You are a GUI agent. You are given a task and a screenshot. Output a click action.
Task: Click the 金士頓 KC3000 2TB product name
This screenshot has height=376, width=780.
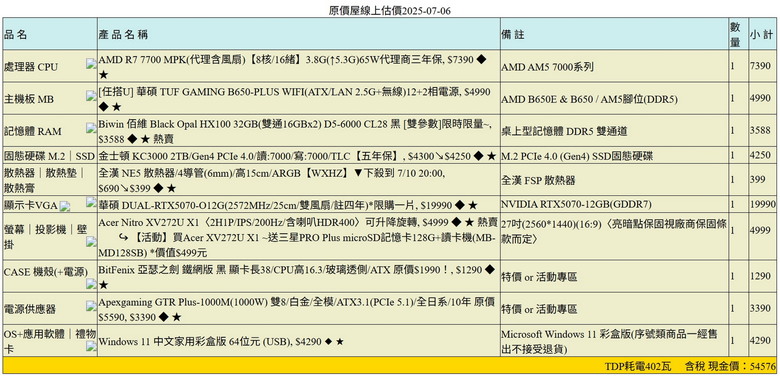click(x=297, y=156)
